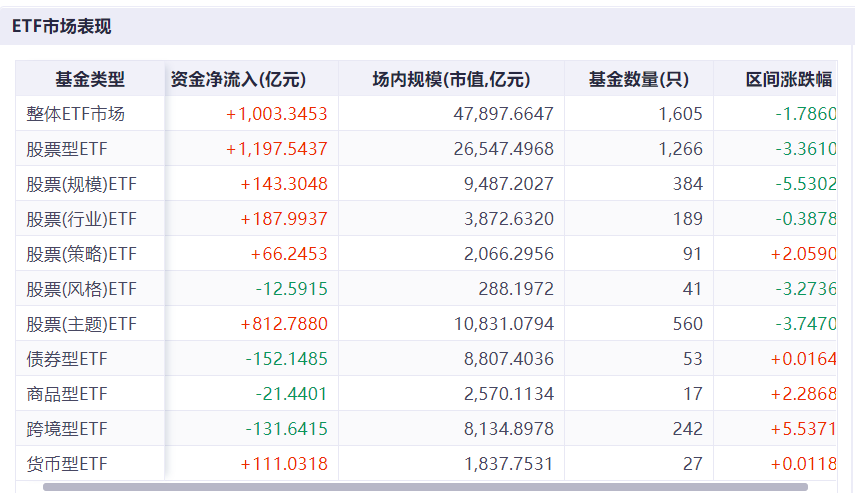Screen dimensions: 855x493
Task: Click the 基金数量(只) column header
Action: click(x=639, y=80)
